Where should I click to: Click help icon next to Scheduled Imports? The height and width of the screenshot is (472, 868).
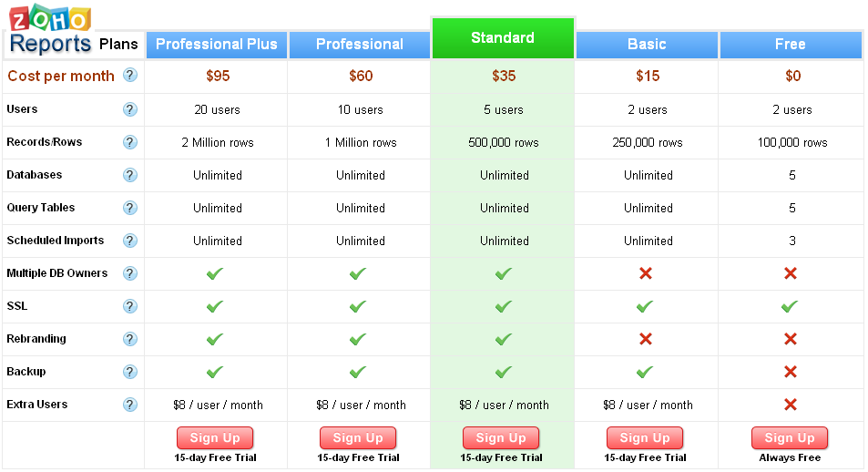point(130,241)
